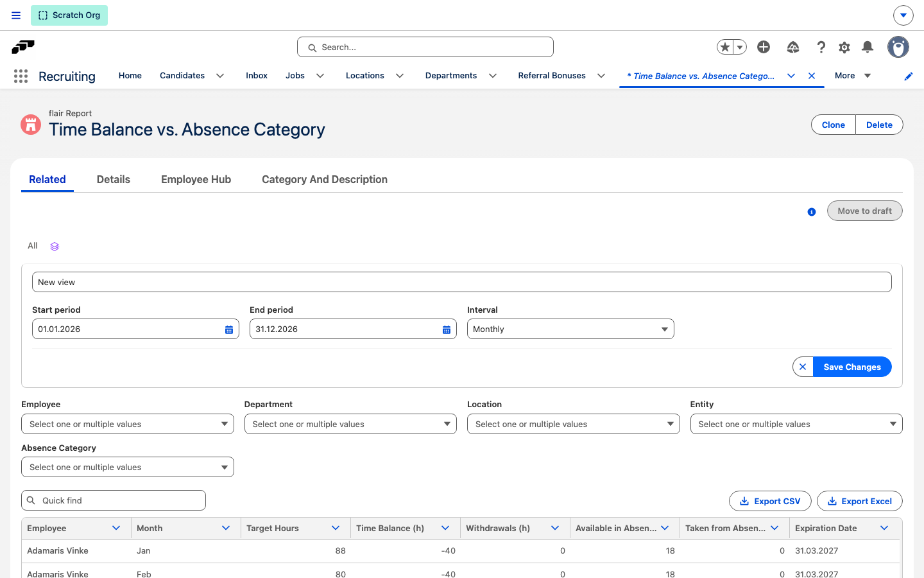Click the New view name field
Viewport: 924px width, 578px height.
[462, 282]
